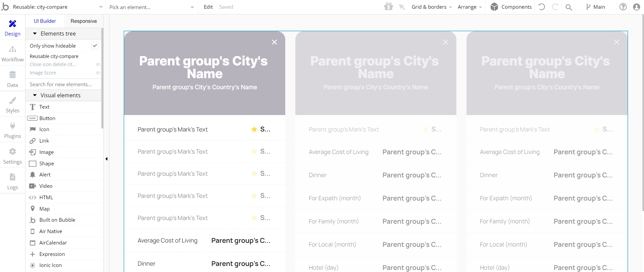
Task: Open the Arrange menu
Action: pos(469,7)
